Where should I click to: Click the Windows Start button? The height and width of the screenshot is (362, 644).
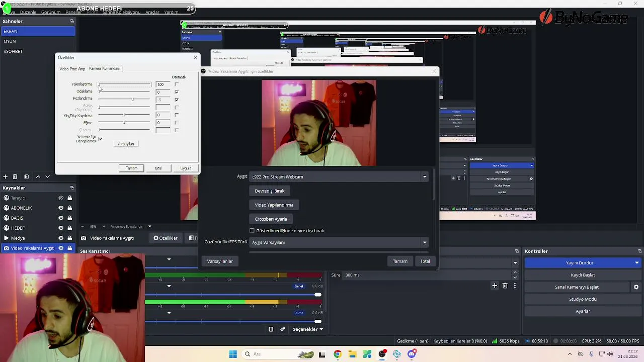(232, 354)
